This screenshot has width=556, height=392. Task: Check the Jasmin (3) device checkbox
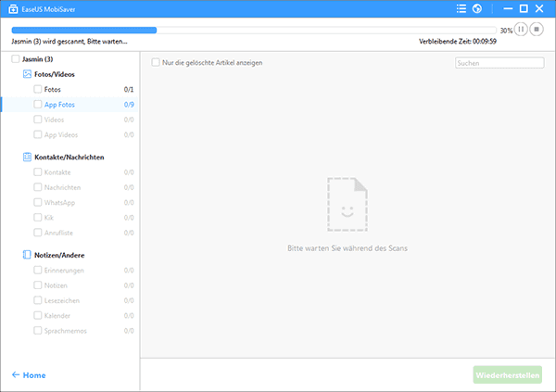15,59
